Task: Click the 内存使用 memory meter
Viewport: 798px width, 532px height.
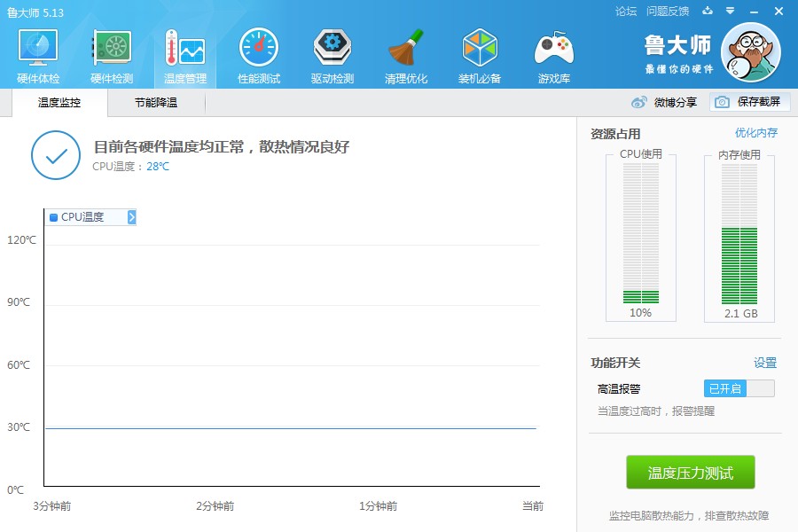Action: (739, 235)
